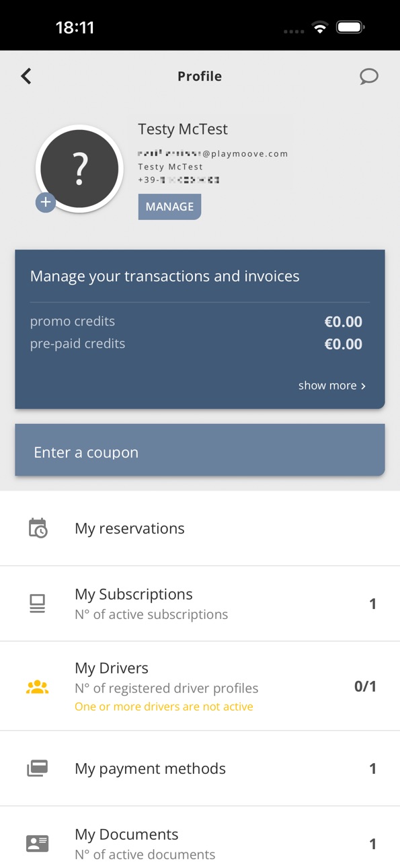Tap the 0/1 drivers count
The image size is (400, 868).
point(365,686)
